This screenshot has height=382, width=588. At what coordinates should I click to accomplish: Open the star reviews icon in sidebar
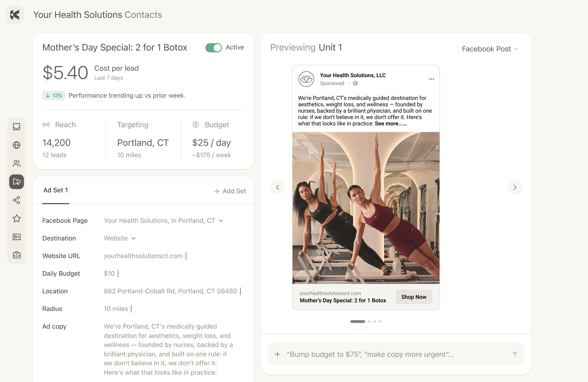point(16,218)
